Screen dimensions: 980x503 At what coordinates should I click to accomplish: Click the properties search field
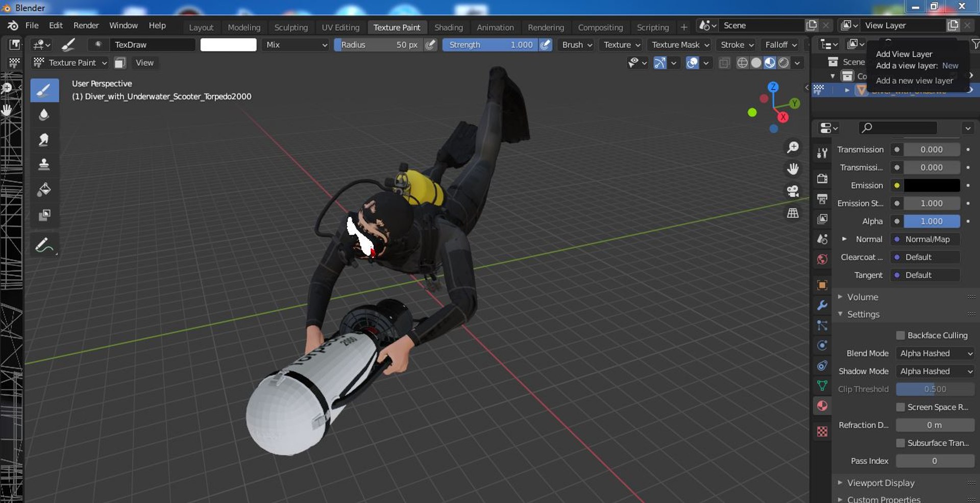pos(898,128)
